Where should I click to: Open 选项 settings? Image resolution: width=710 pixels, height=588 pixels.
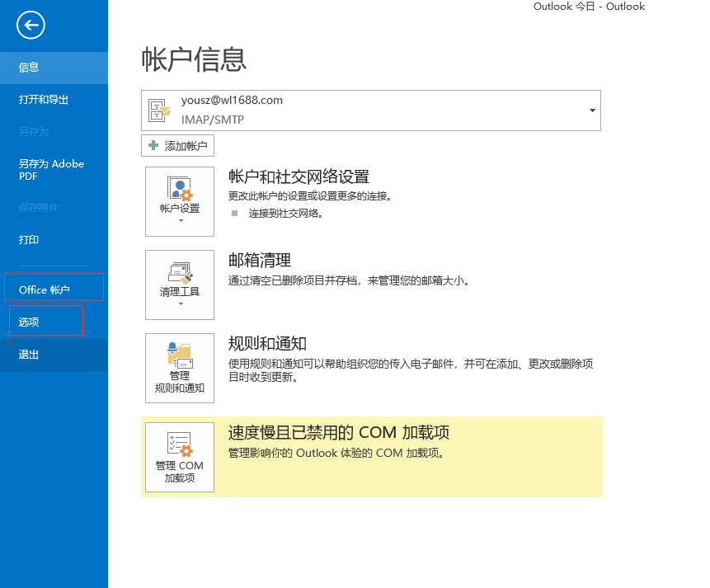(x=54, y=322)
